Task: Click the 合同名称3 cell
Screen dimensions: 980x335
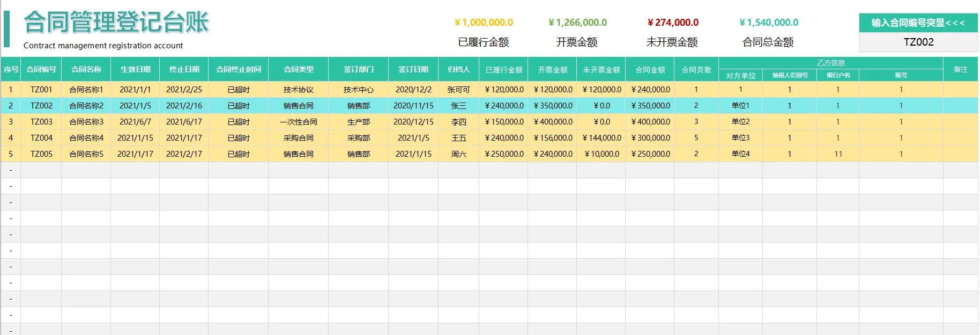Action: click(x=86, y=122)
